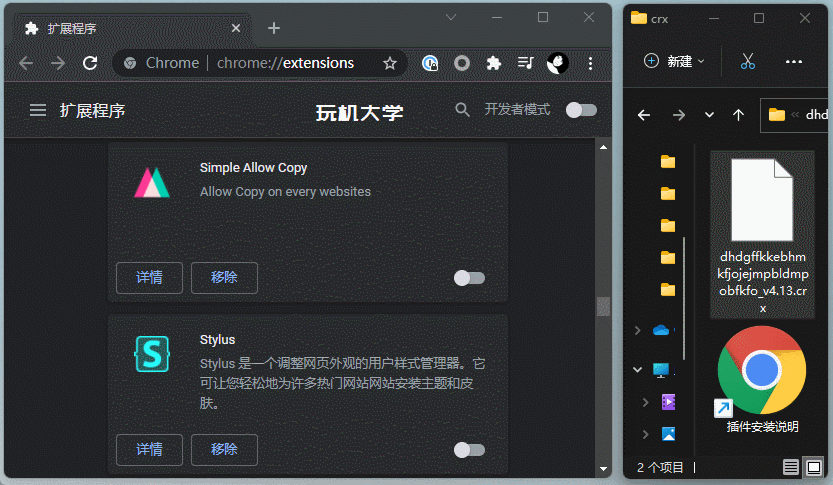Viewport: 833px width, 485px height.
Task: Select the 插件安装说明 Chrome shortcut
Action: 762,381
